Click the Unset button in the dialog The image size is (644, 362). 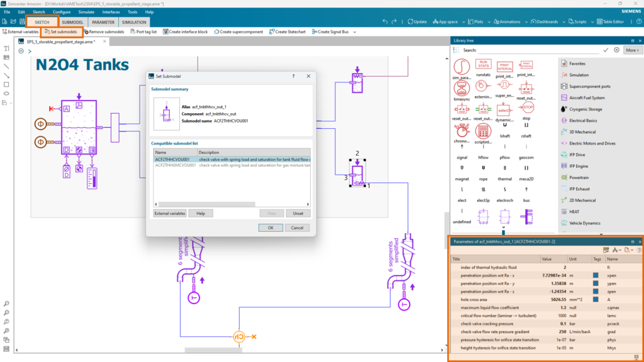pyautogui.click(x=297, y=212)
